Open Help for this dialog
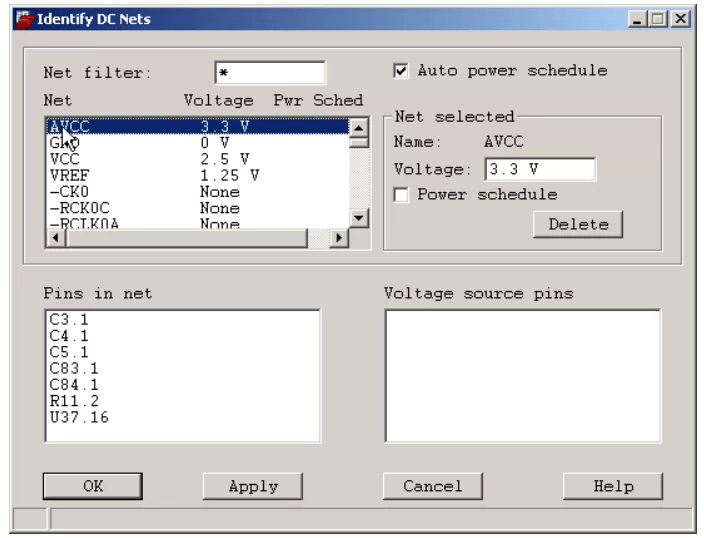Image resolution: width=704 pixels, height=538 pixels. click(613, 486)
